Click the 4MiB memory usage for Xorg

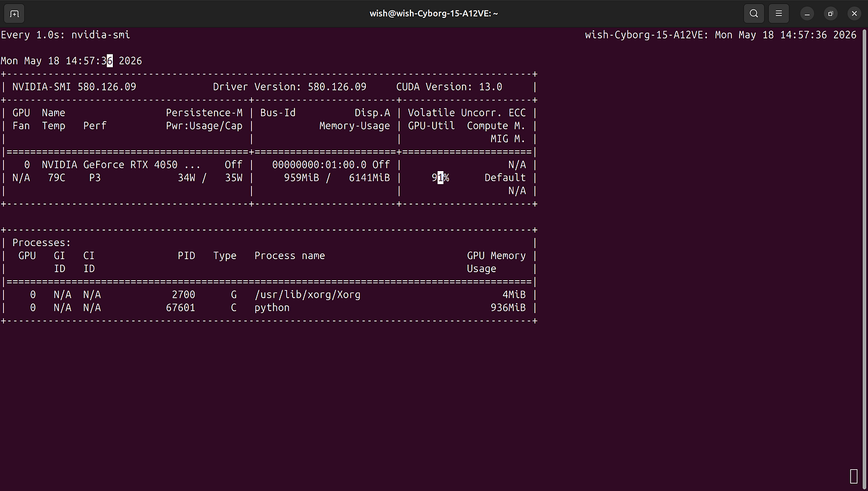tap(514, 295)
